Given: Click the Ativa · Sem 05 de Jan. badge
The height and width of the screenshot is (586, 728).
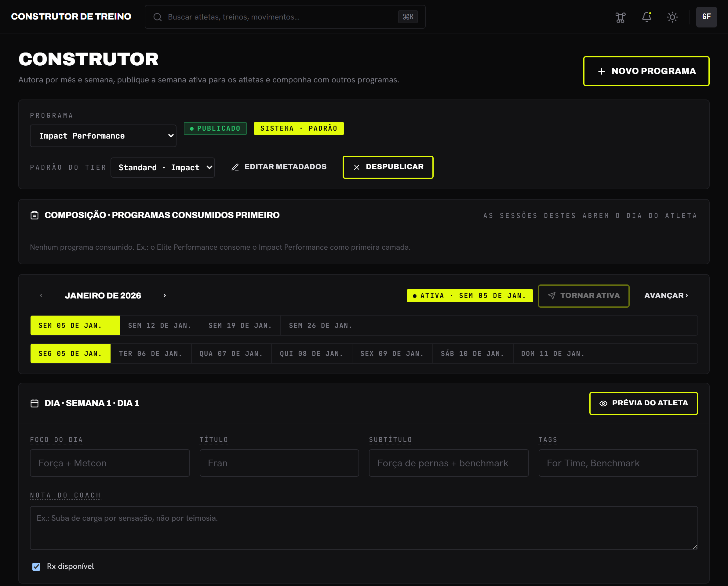Looking at the screenshot, I should click(x=470, y=296).
